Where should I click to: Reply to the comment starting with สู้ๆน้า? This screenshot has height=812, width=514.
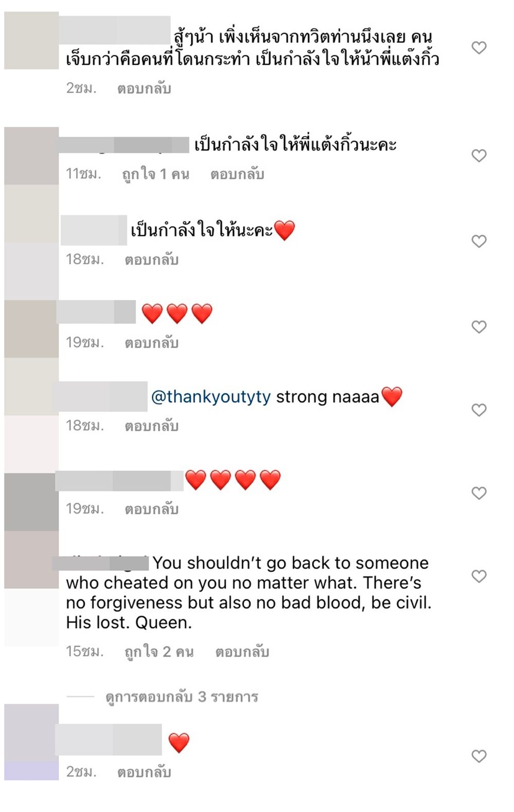(x=144, y=88)
